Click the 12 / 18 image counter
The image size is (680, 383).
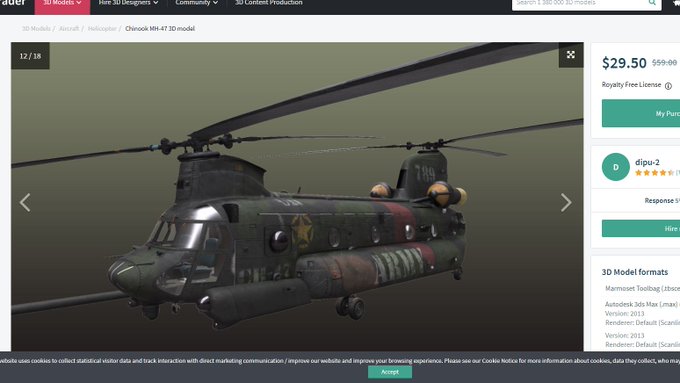30,56
